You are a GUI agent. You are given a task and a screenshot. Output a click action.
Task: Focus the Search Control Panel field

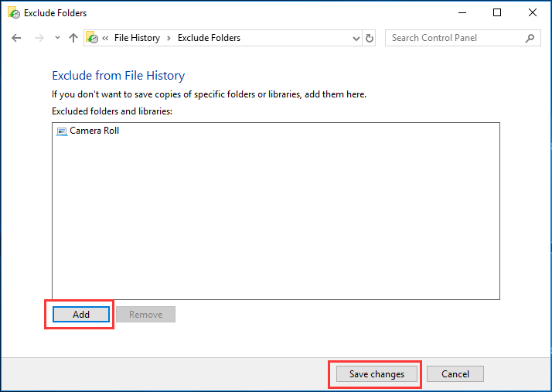coord(452,38)
